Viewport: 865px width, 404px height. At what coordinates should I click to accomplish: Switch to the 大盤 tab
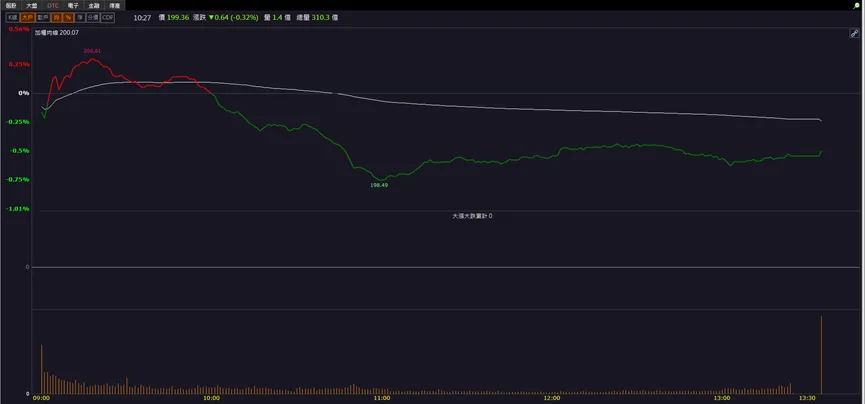(31, 6)
